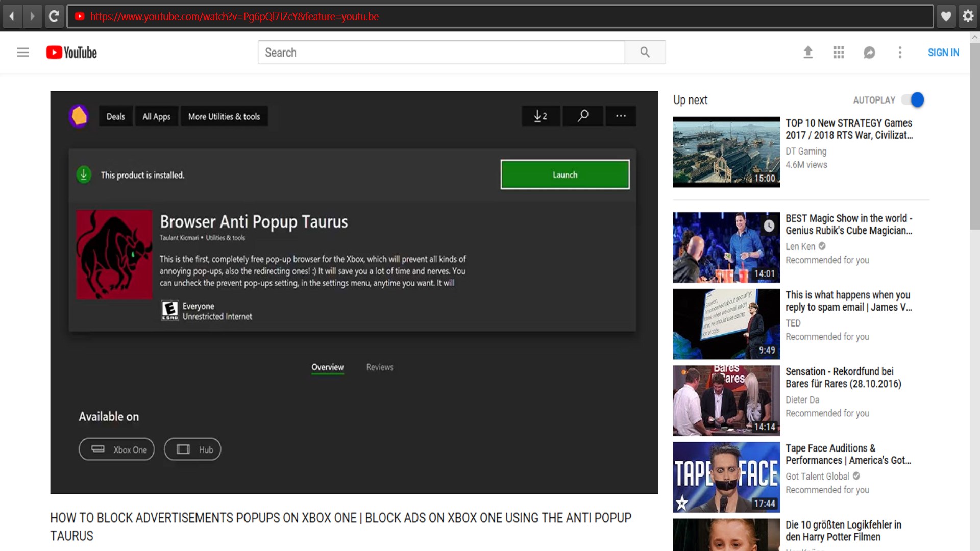
Task: Click the browser address bar URL
Action: click(234, 16)
